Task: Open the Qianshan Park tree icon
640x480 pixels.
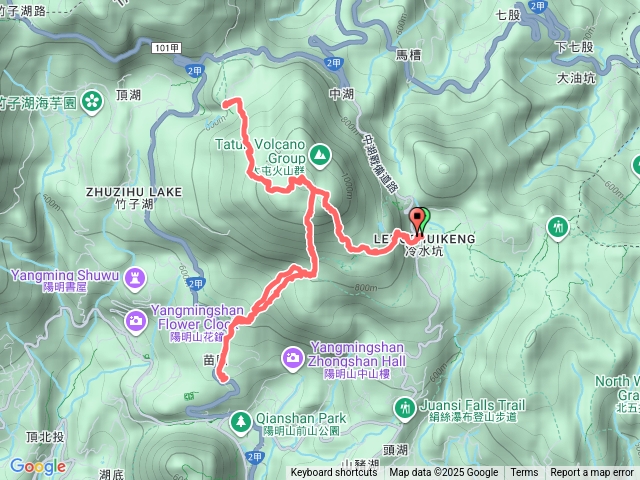Action: (241, 422)
